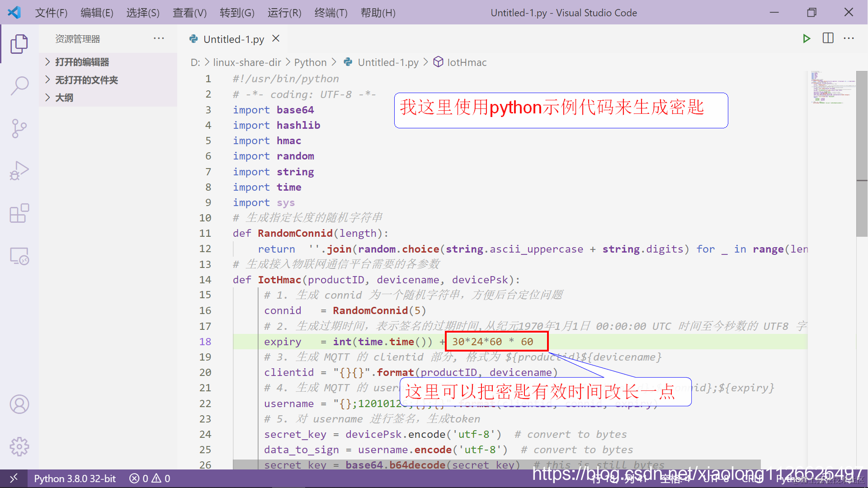
Task: Click the code minimap overview
Action: pos(831,88)
